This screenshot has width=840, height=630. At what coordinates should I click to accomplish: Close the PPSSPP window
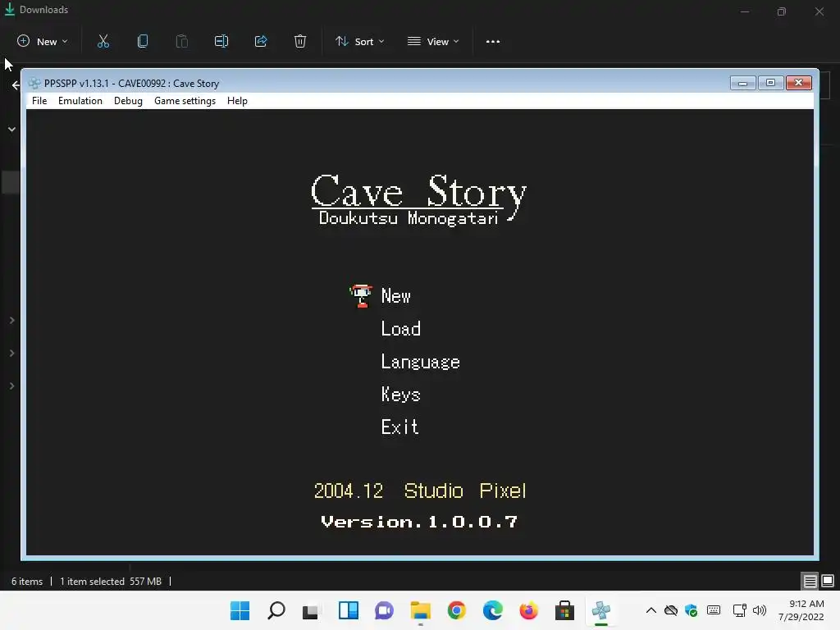pyautogui.click(x=799, y=83)
